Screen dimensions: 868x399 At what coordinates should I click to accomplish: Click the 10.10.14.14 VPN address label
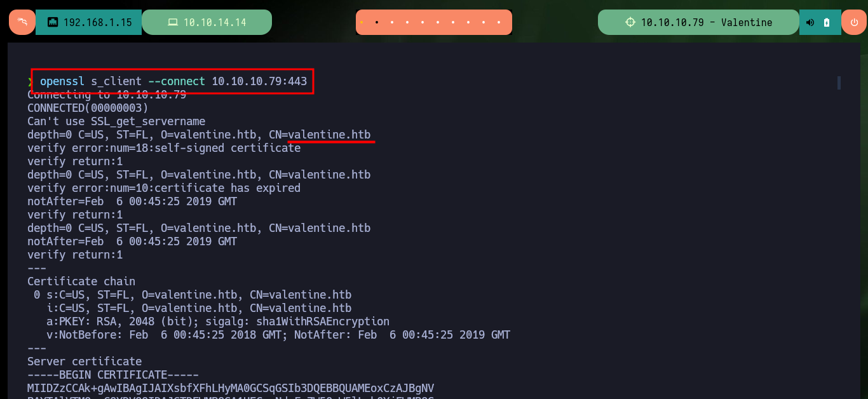click(215, 22)
